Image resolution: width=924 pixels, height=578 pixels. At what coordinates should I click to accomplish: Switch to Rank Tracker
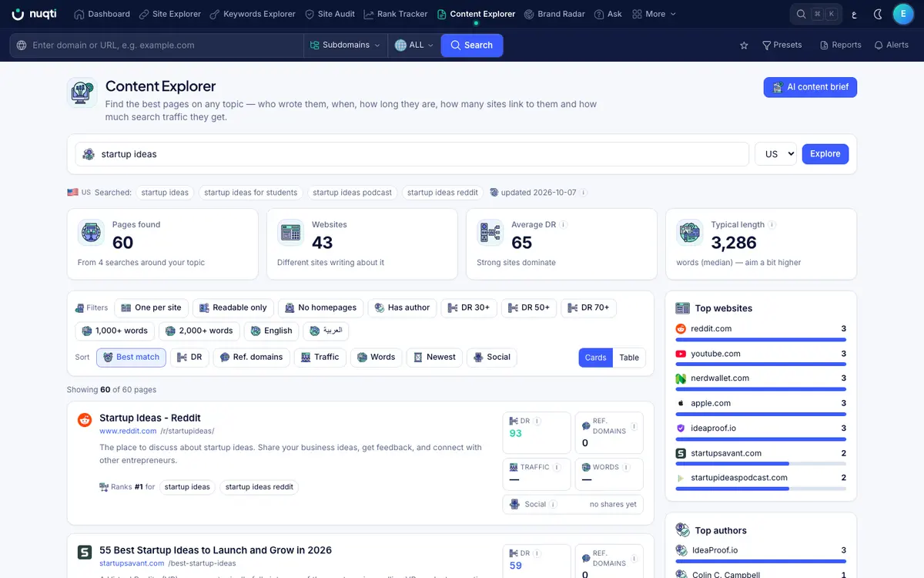[396, 14]
